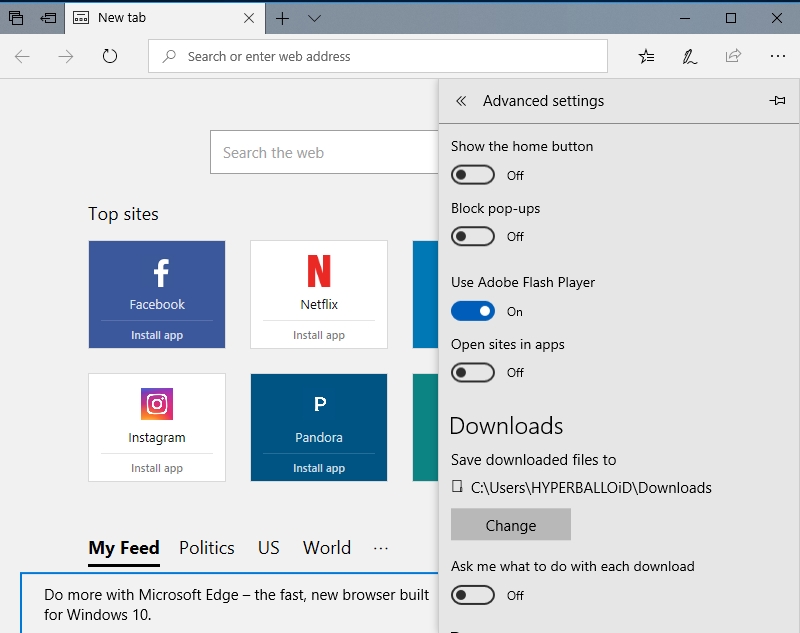Install app link under Facebook
This screenshot has width=800, height=633.
[x=157, y=335]
